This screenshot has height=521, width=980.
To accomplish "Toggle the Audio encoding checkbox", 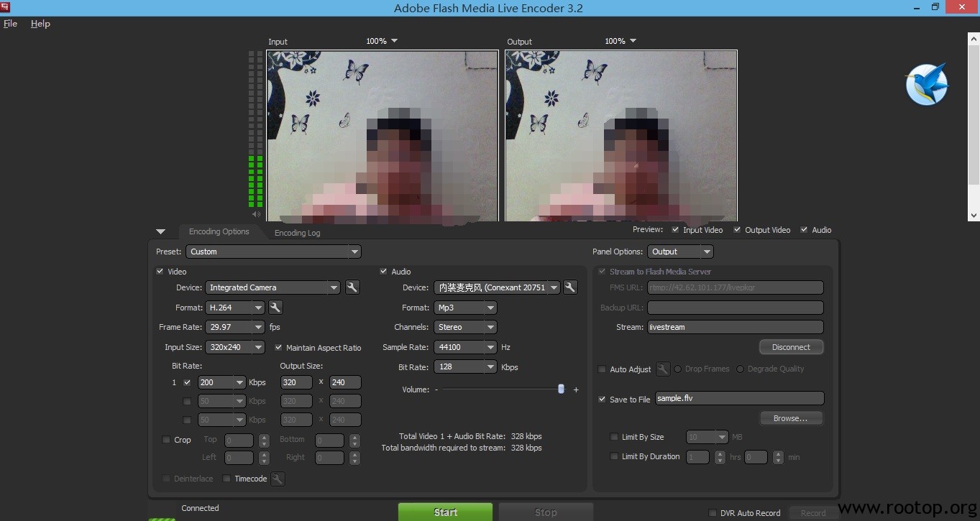I will pyautogui.click(x=383, y=272).
